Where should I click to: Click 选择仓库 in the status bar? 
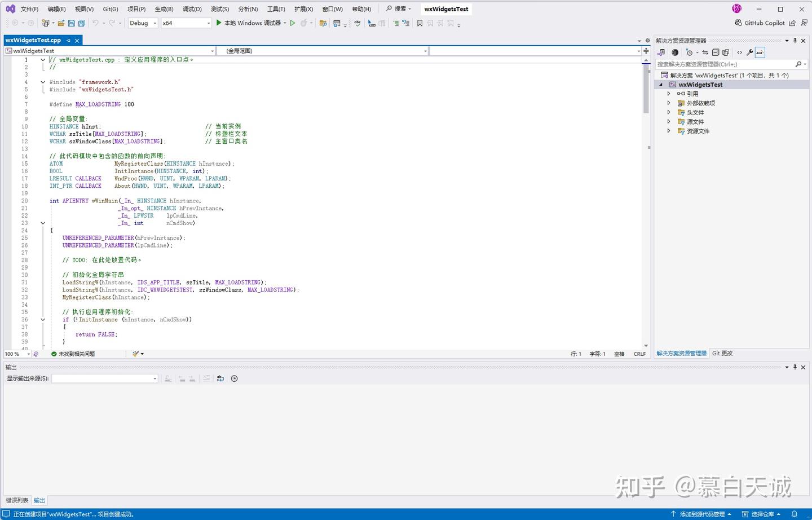point(762,514)
